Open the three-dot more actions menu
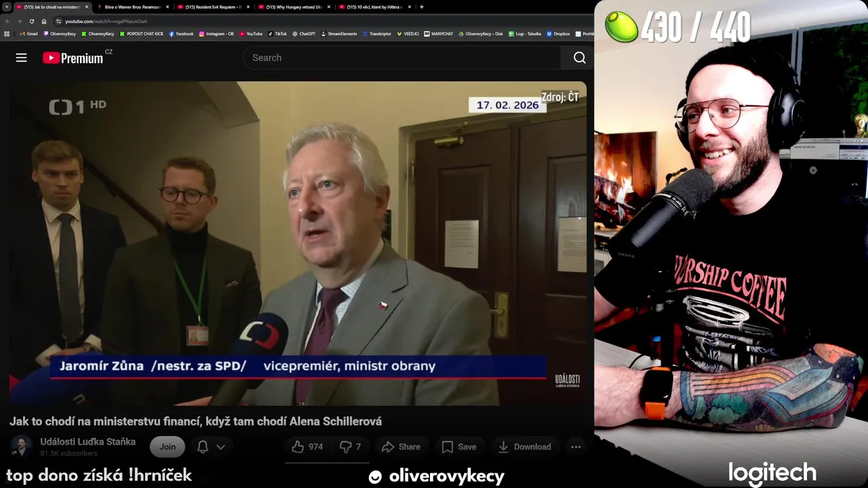This screenshot has width=868, height=488. [x=576, y=447]
